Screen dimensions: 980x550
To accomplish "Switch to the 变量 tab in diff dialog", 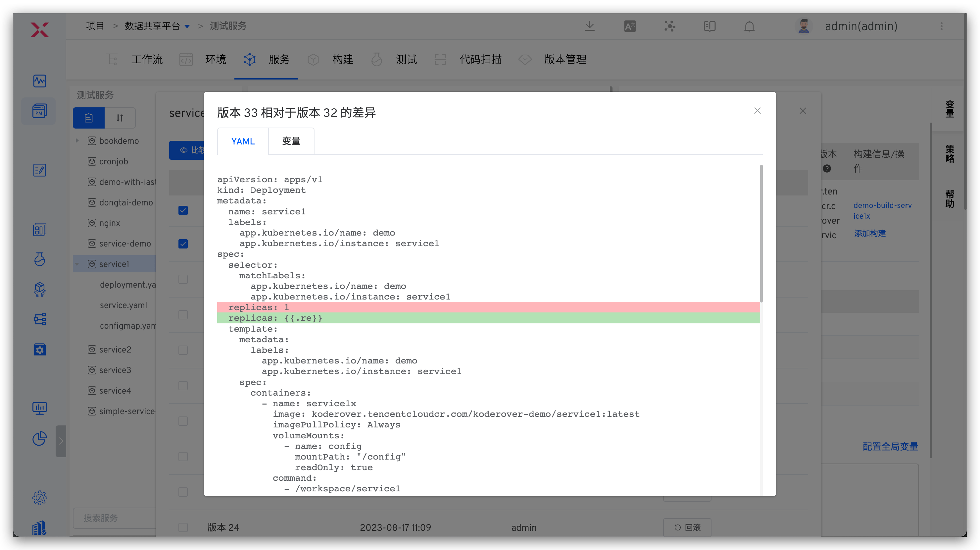I will click(x=291, y=141).
